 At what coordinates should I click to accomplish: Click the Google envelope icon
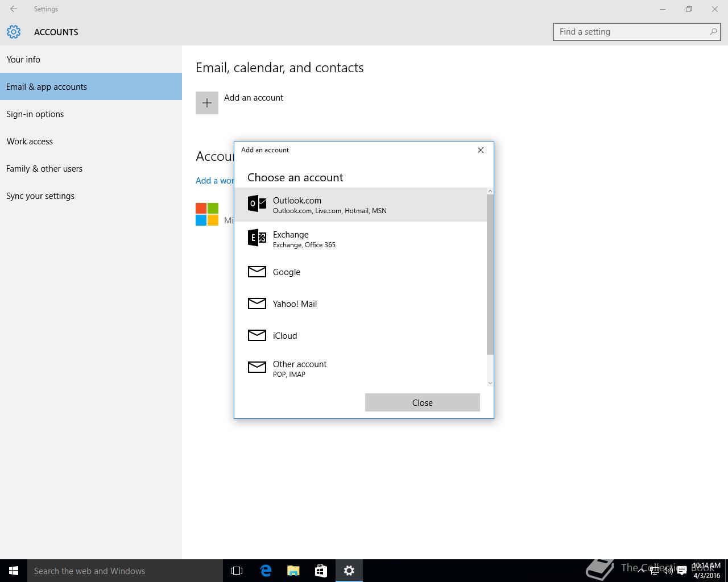tap(257, 272)
